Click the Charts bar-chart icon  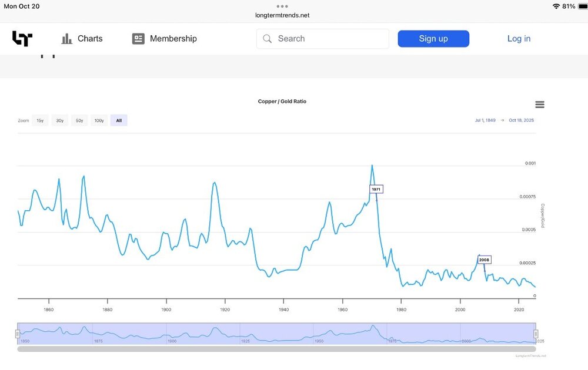67,39
